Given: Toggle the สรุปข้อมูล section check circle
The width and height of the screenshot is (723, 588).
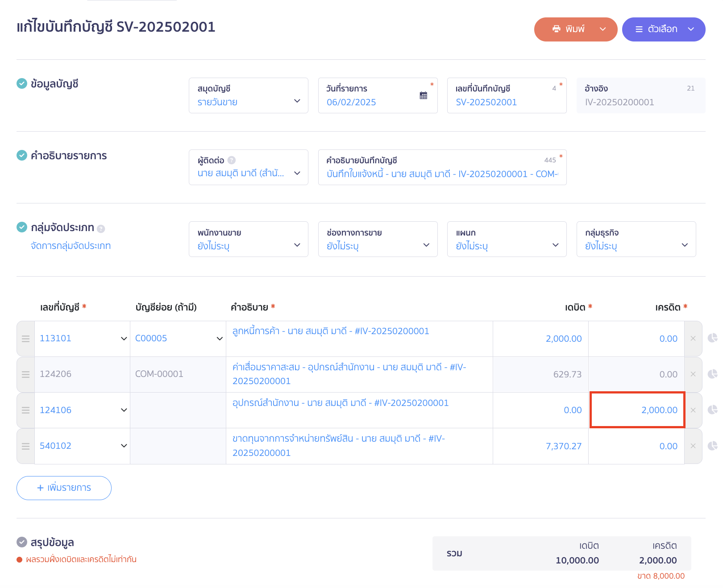Looking at the screenshot, I should click(x=22, y=542).
